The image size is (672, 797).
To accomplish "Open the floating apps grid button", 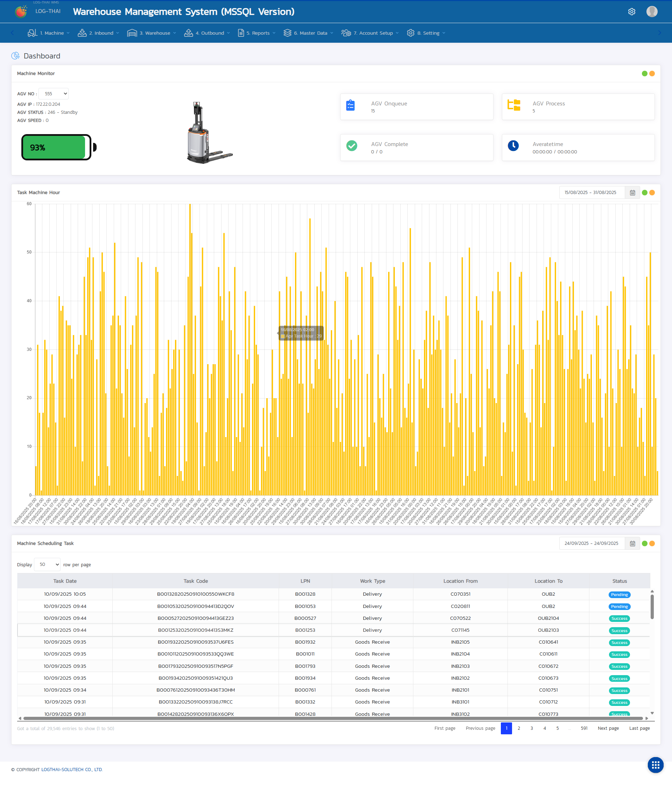I will (x=655, y=765).
